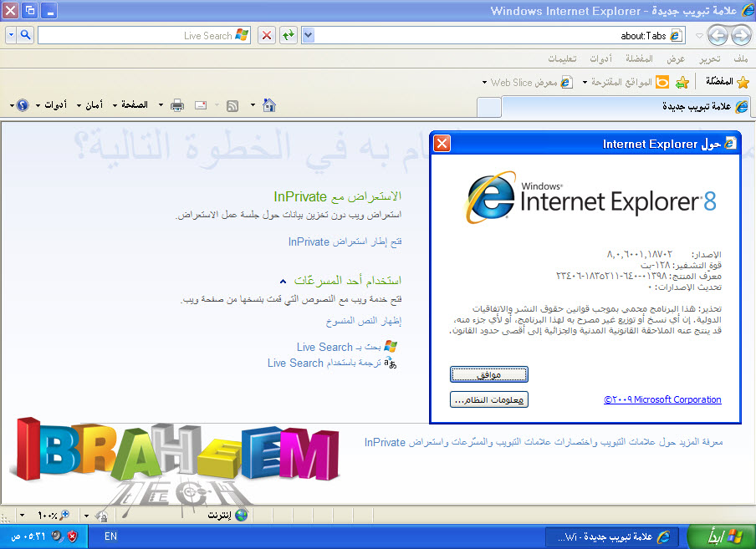Open the تعليمات (Help) menu

click(562, 58)
